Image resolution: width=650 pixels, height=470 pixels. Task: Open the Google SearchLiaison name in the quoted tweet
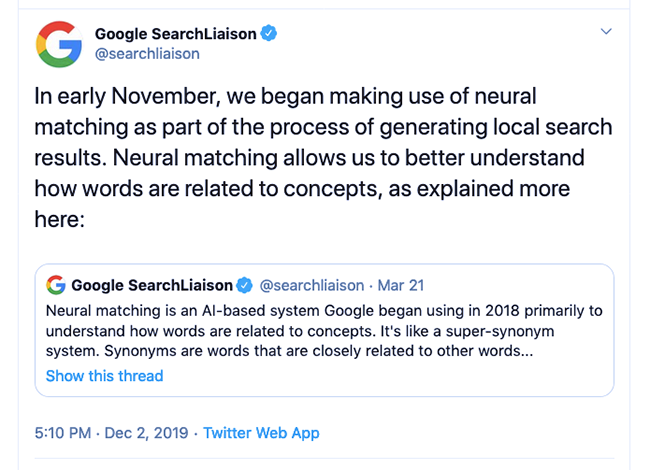(x=152, y=285)
